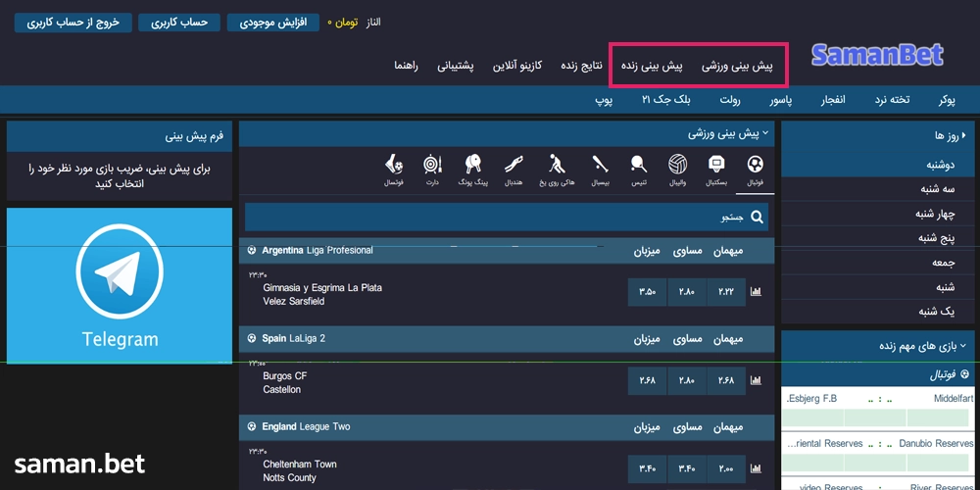Select the ping pong (پینگ پونگ) icon
The width and height of the screenshot is (980, 490).
473,169
